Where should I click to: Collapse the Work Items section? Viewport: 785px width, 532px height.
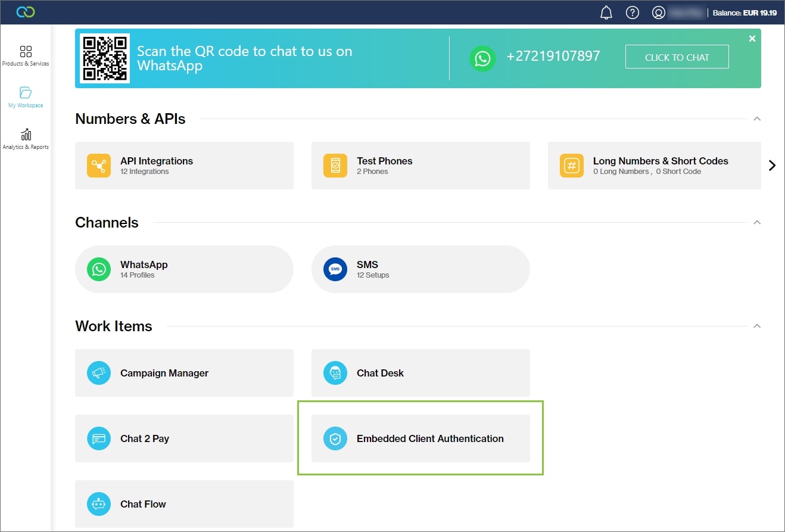coord(757,326)
